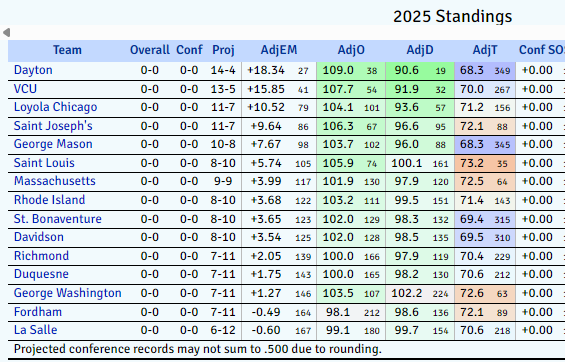Open the Fordham team page
Viewport: 565px width, 362px height.
[38, 312]
